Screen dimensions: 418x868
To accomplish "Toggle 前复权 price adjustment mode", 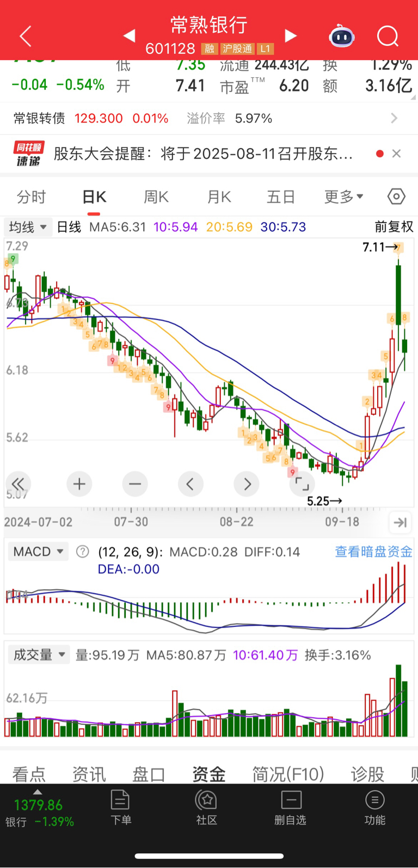I will coord(394,227).
